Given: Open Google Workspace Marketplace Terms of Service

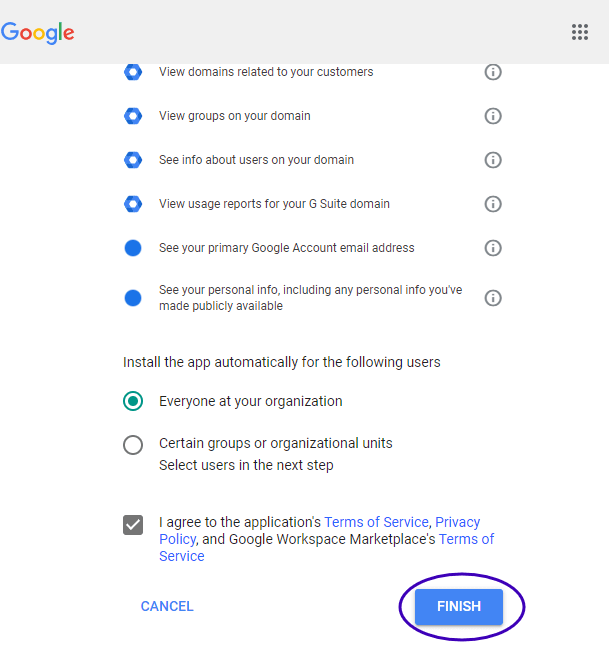Looking at the screenshot, I should (x=466, y=539).
